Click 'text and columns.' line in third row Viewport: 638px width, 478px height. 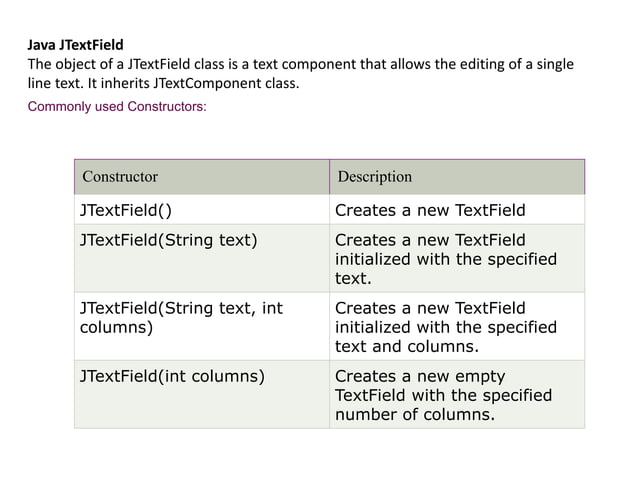pyautogui.click(x=407, y=346)
